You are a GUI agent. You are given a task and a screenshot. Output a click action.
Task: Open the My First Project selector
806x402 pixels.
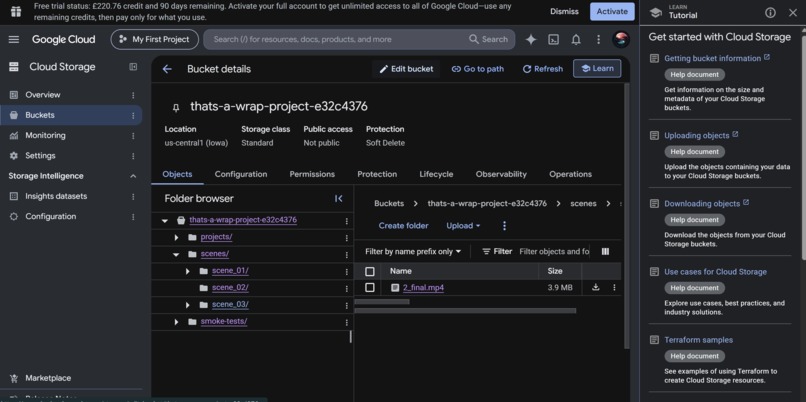tap(155, 40)
